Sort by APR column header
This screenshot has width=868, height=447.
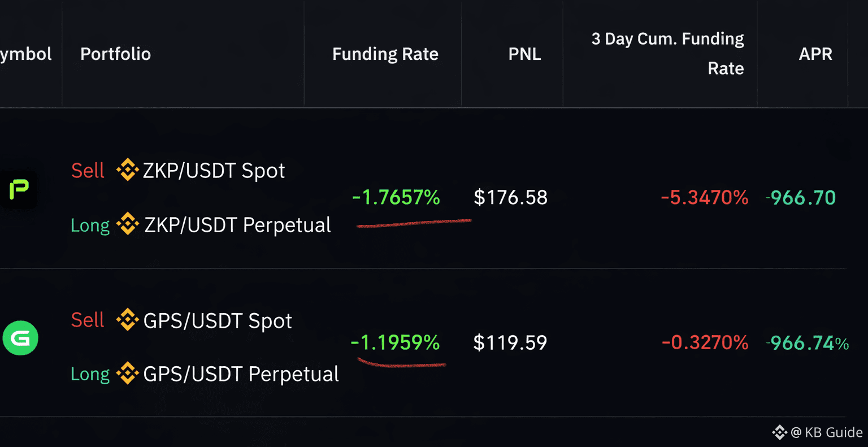pyautogui.click(x=815, y=54)
